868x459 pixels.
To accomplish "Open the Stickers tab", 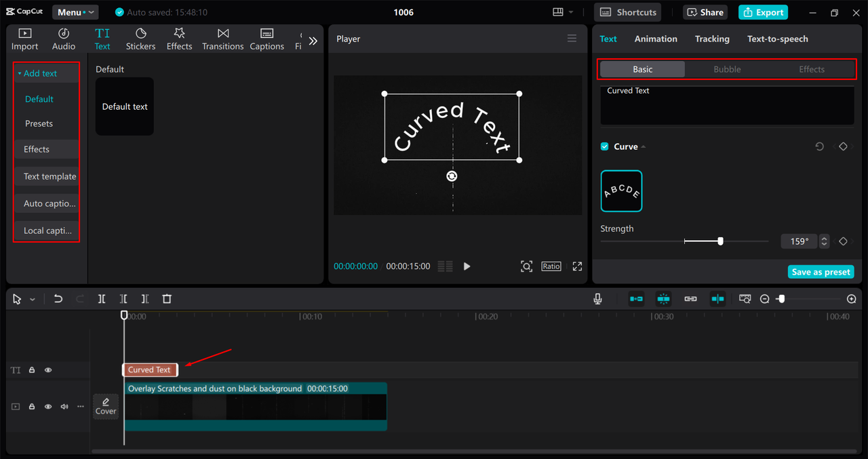I will tap(140, 39).
